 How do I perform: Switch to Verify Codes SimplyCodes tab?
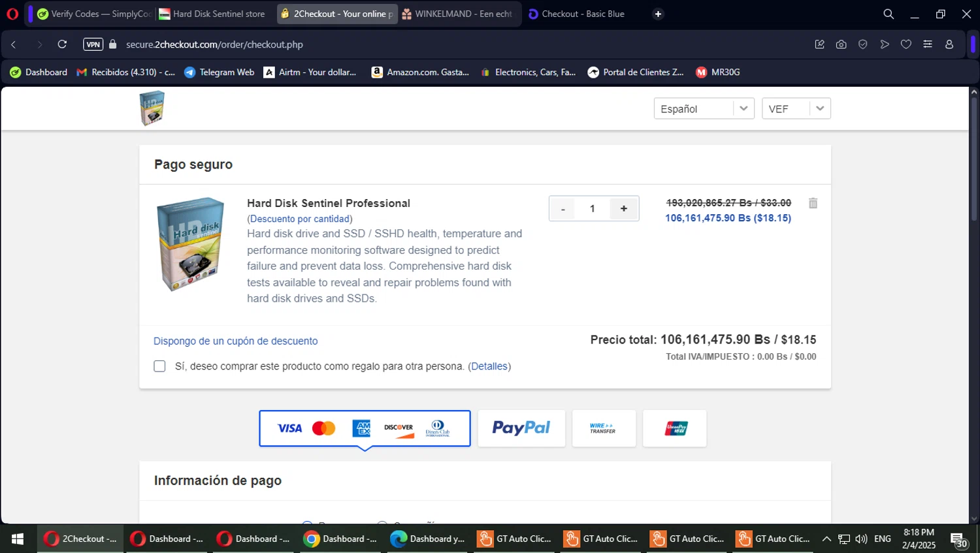93,14
